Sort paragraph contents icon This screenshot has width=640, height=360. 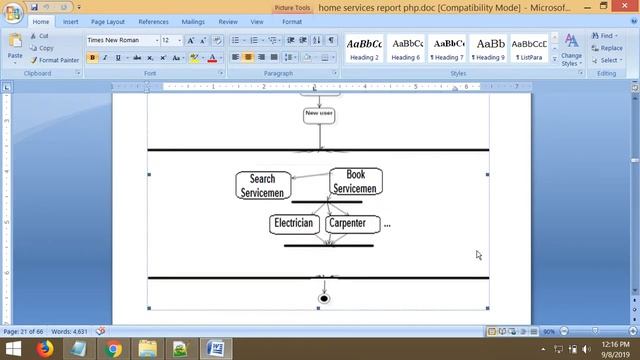pos(317,40)
